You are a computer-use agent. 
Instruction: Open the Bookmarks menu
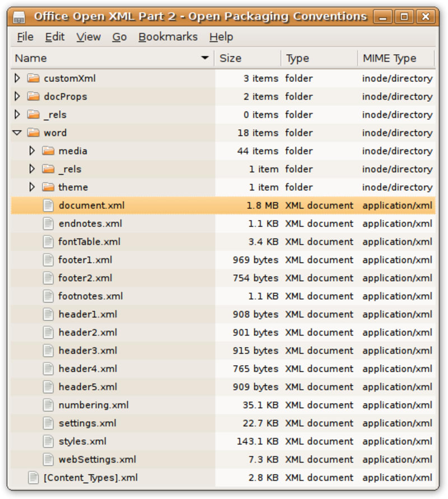click(169, 36)
